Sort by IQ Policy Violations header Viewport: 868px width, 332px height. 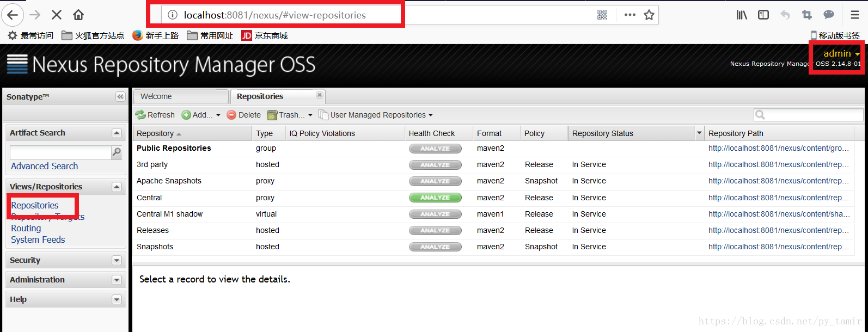pos(345,133)
